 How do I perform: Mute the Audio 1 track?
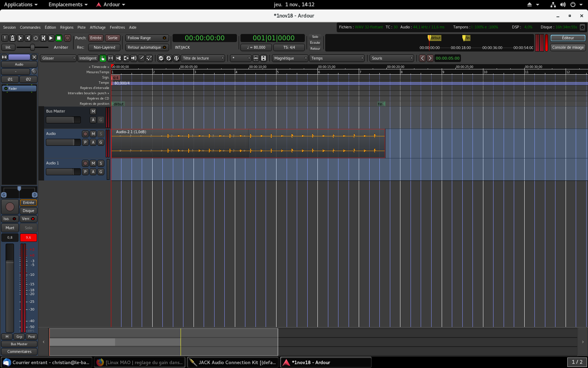93,163
